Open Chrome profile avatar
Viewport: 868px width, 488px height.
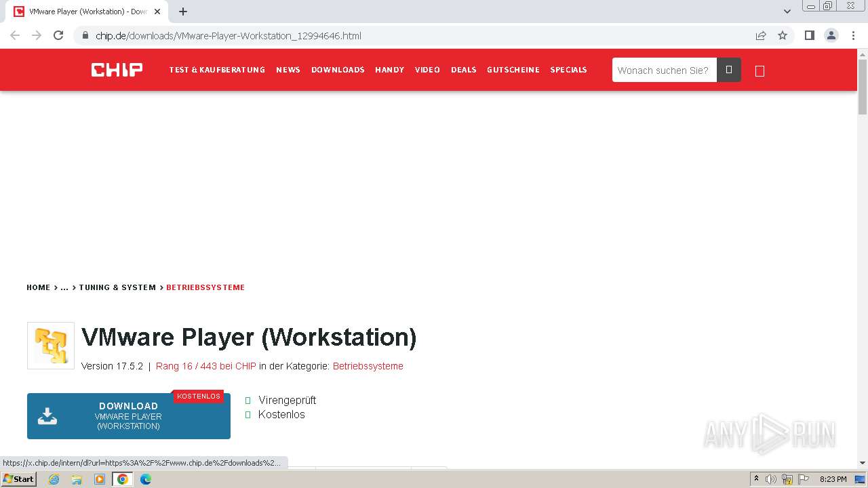pos(831,35)
